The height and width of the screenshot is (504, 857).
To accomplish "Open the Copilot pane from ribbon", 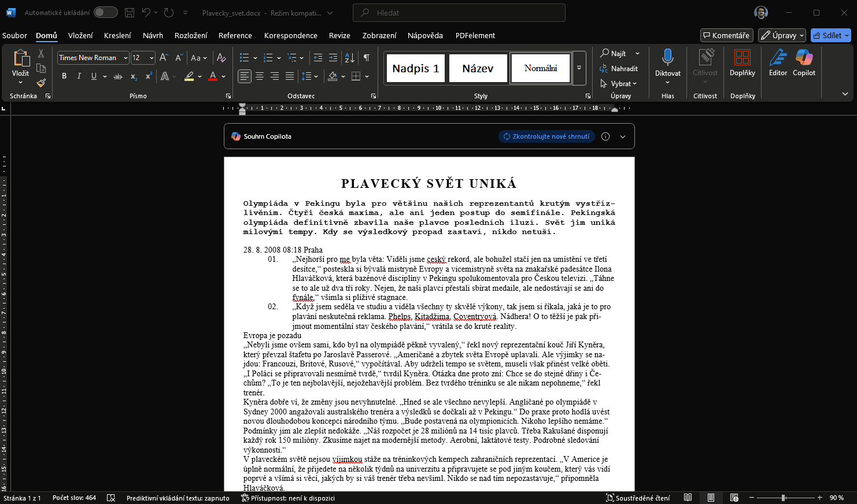I will pos(804,62).
